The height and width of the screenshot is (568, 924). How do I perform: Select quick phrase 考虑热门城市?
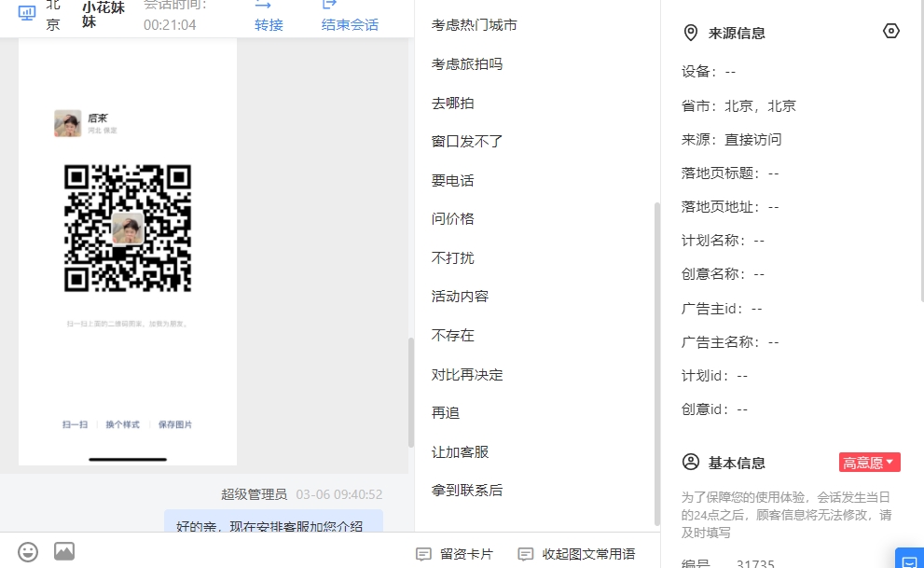tap(474, 25)
